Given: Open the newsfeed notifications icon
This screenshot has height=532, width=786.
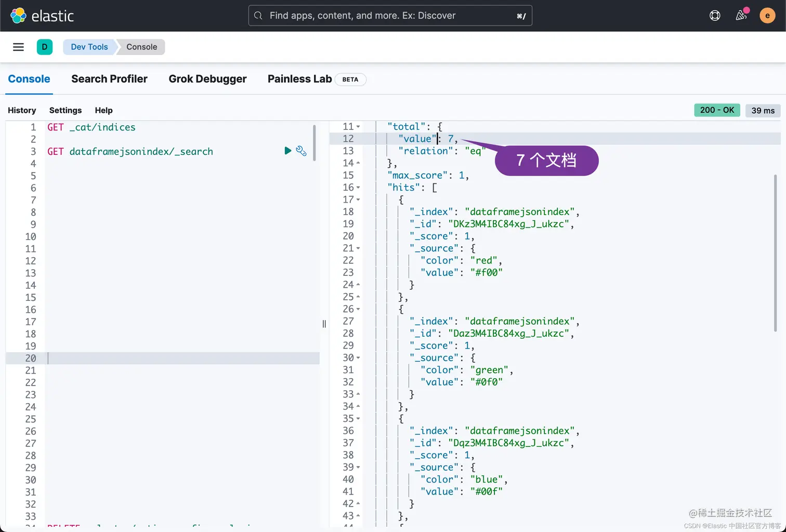Looking at the screenshot, I should click(x=741, y=16).
